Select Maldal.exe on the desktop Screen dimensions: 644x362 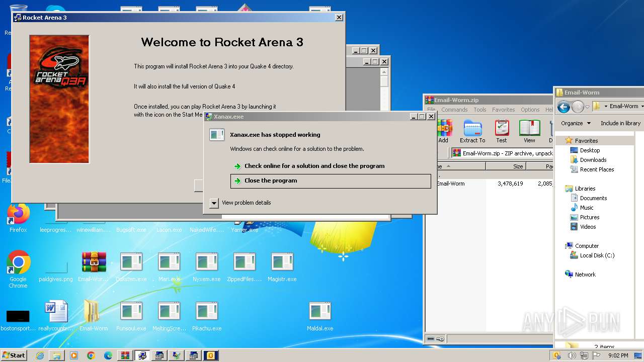320,316
